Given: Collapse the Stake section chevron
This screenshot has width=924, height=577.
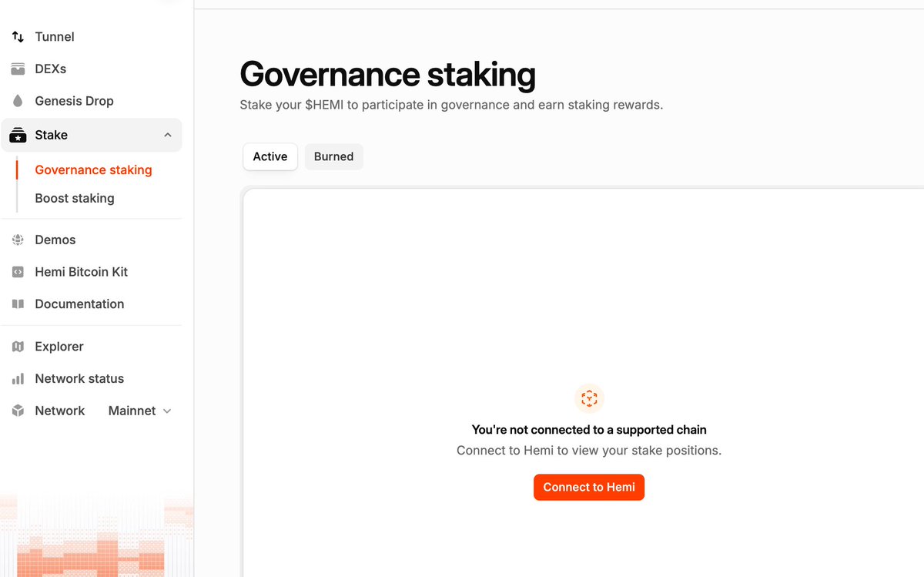Looking at the screenshot, I should 168,136.
